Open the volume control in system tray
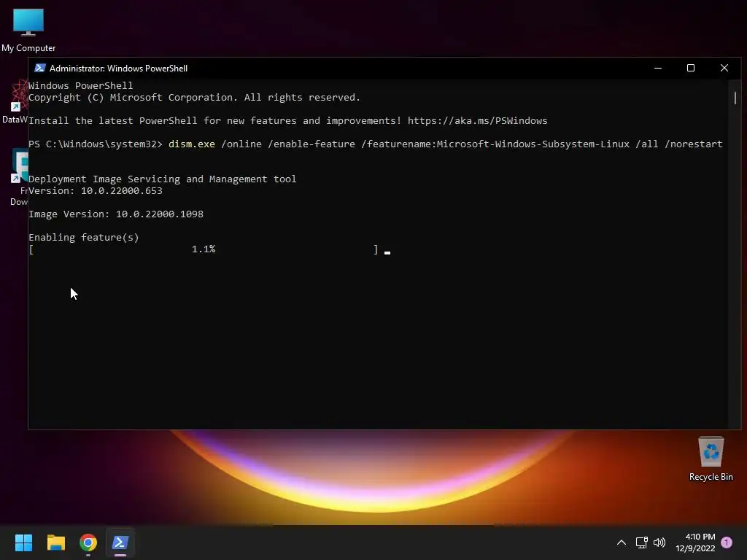Viewport: 747px width, 560px height. (x=659, y=542)
